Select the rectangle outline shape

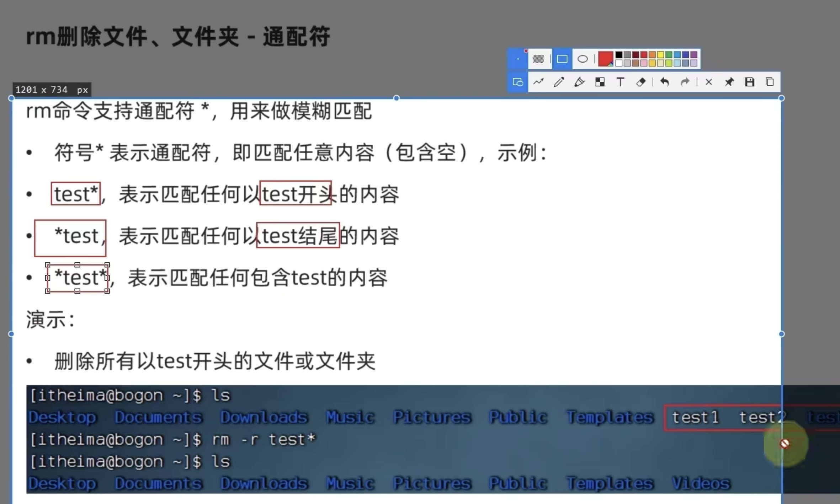click(x=562, y=59)
